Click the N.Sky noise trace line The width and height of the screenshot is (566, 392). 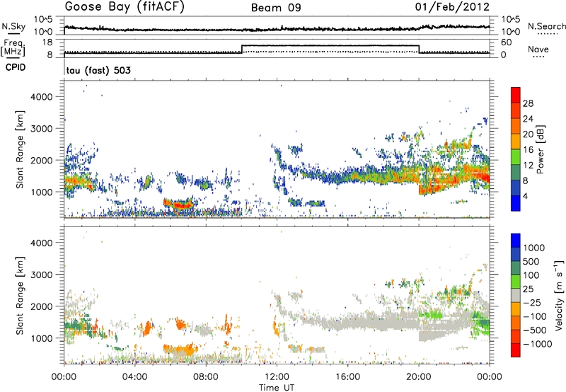(277, 29)
